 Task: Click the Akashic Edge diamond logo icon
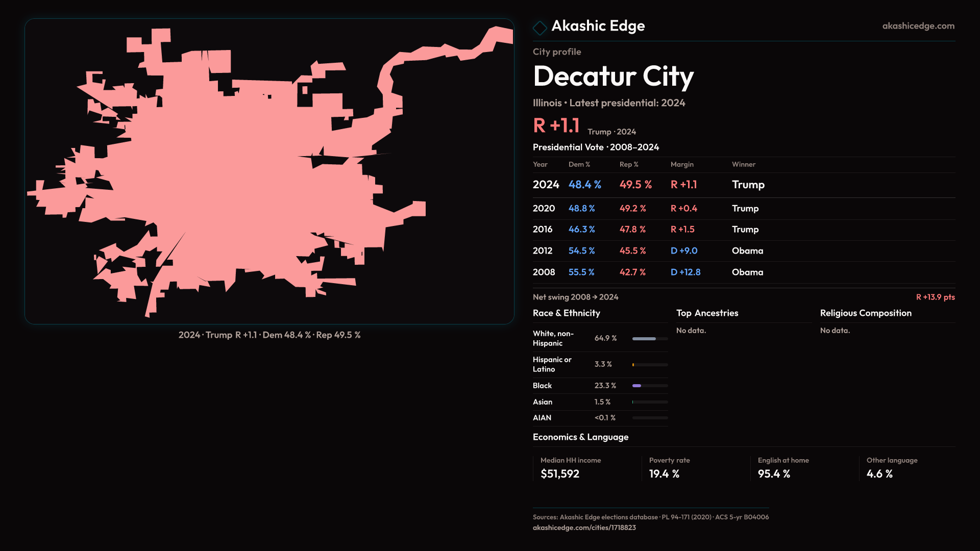(x=540, y=27)
